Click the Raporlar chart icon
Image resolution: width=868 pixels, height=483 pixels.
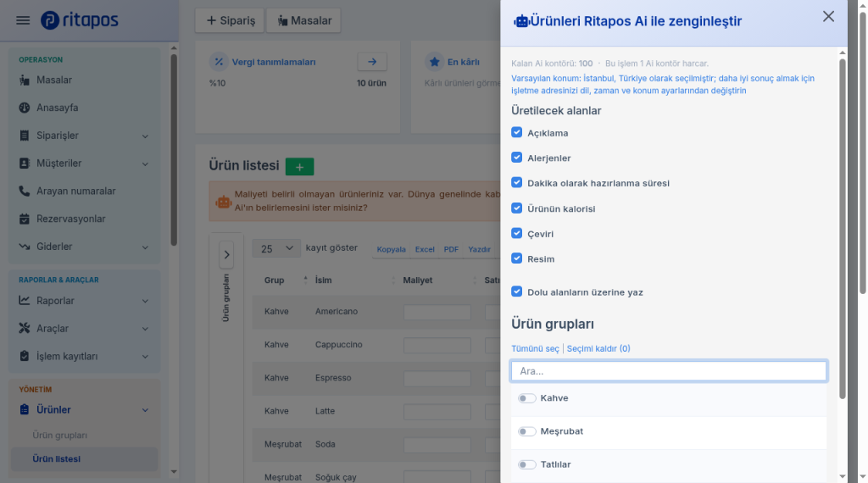click(x=25, y=301)
